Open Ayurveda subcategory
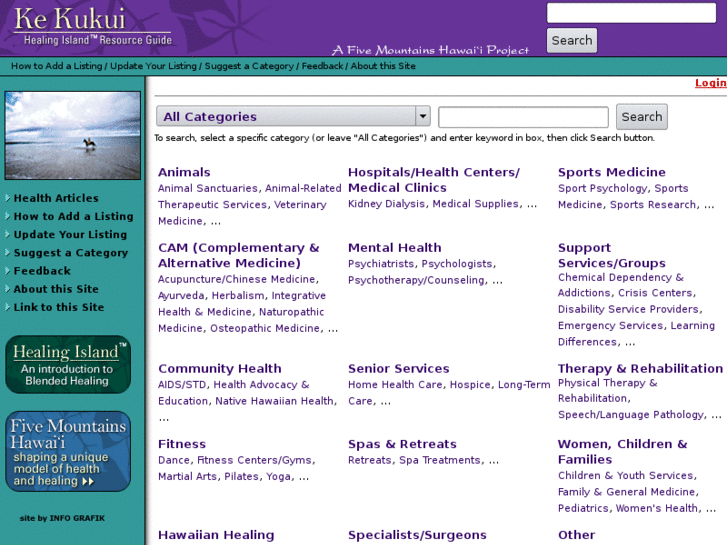727x545 pixels. [x=181, y=295]
